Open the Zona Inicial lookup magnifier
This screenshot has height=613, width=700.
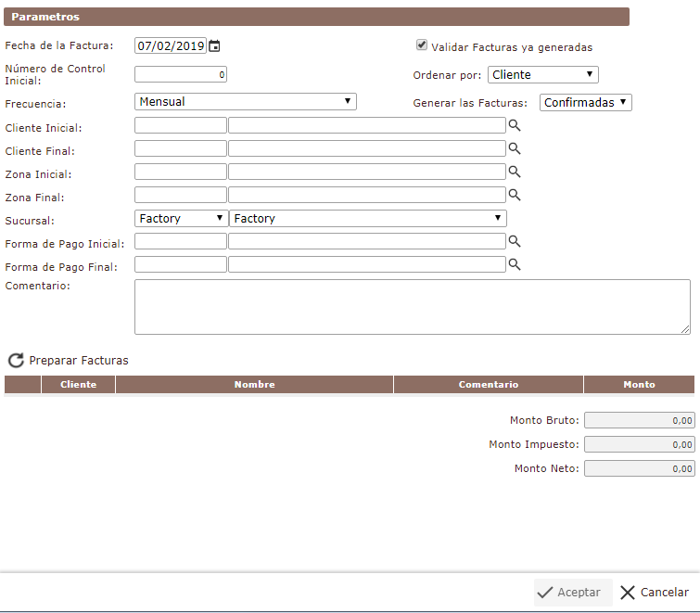[x=515, y=172]
